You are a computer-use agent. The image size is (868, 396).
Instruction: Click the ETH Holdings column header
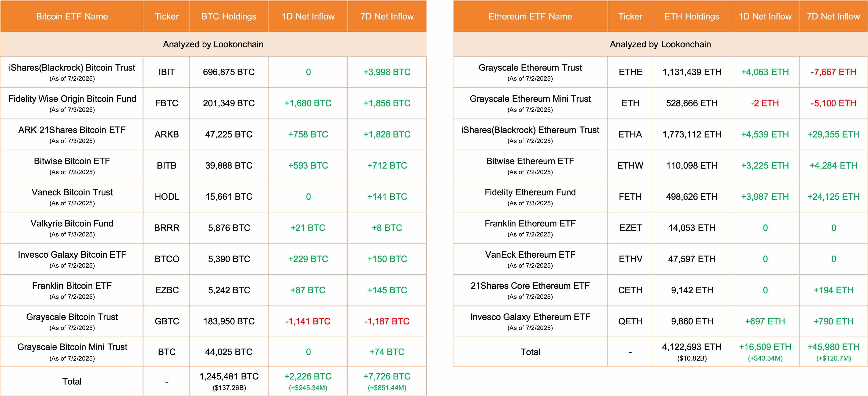(x=692, y=17)
